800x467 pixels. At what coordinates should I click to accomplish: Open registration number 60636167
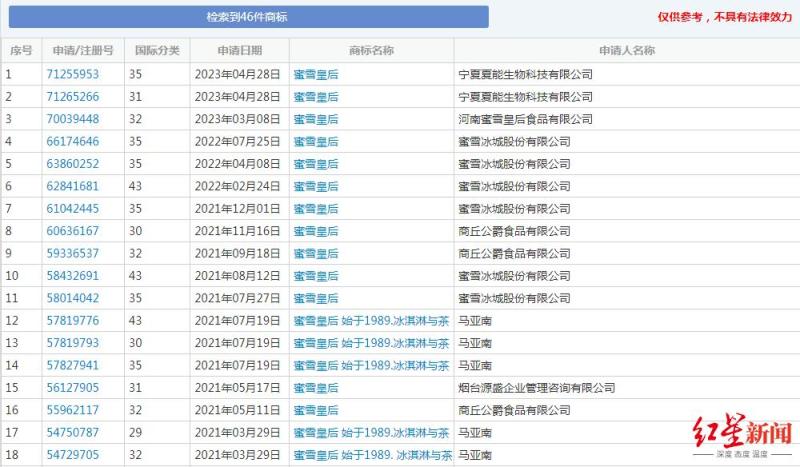pos(72,231)
